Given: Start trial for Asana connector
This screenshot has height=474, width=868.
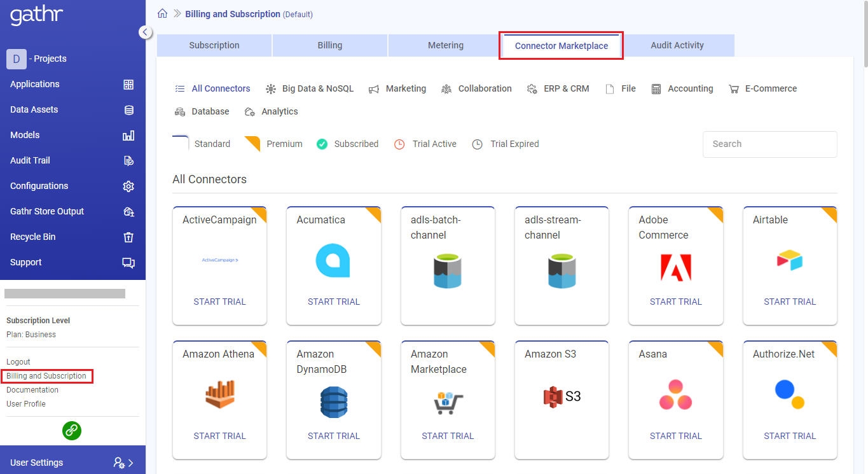Looking at the screenshot, I should coord(676,436).
